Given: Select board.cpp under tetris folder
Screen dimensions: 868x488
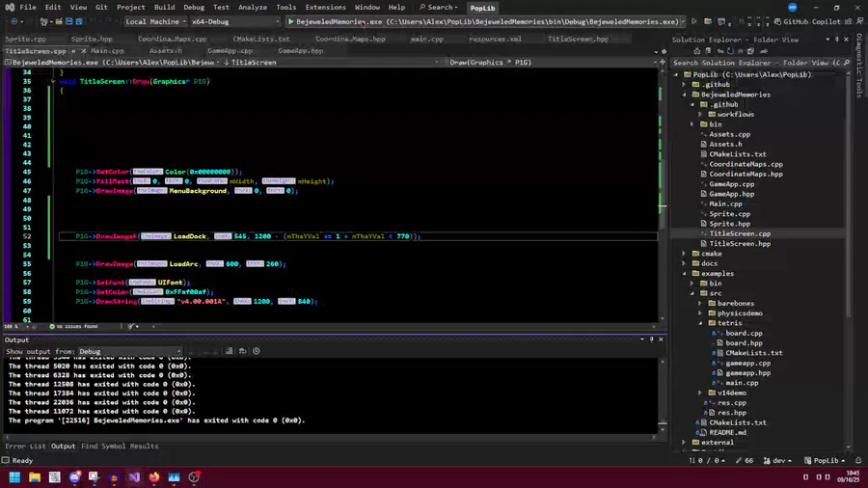Looking at the screenshot, I should [744, 333].
